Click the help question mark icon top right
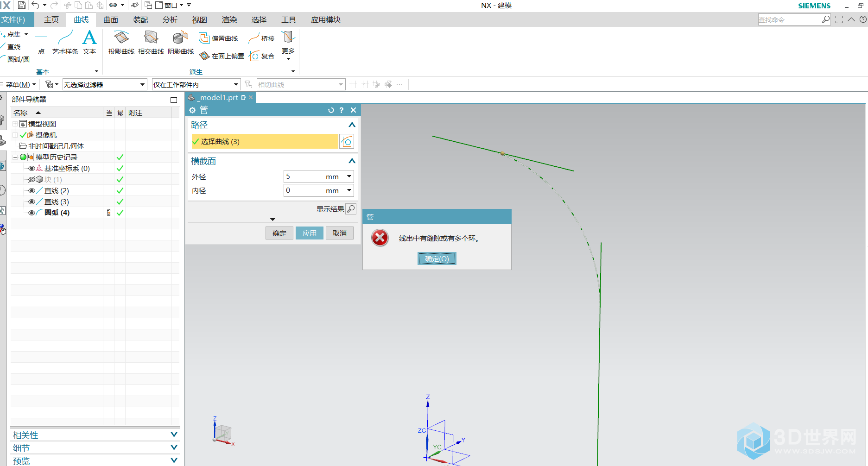868x466 pixels. [x=863, y=19]
